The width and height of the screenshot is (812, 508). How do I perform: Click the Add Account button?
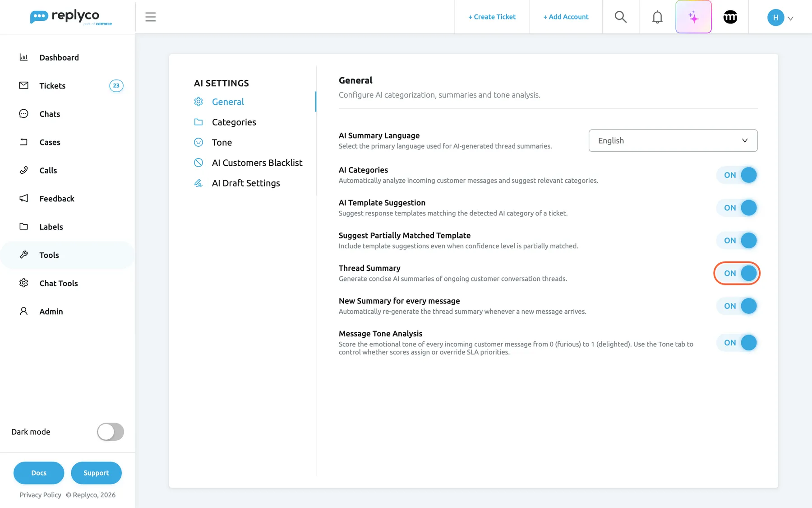pos(566,17)
